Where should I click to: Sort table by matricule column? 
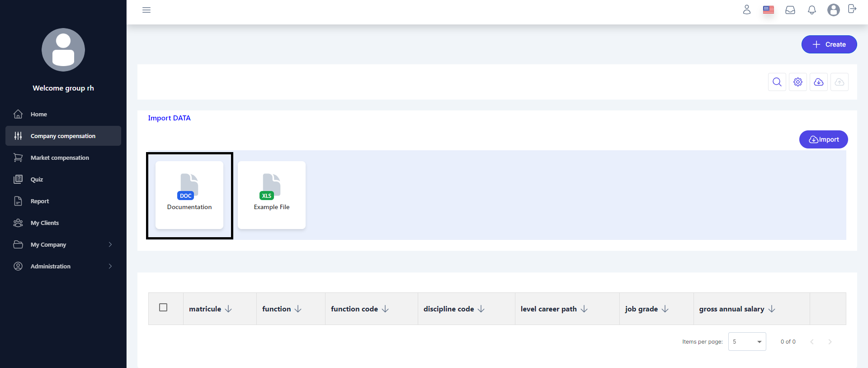(x=228, y=309)
